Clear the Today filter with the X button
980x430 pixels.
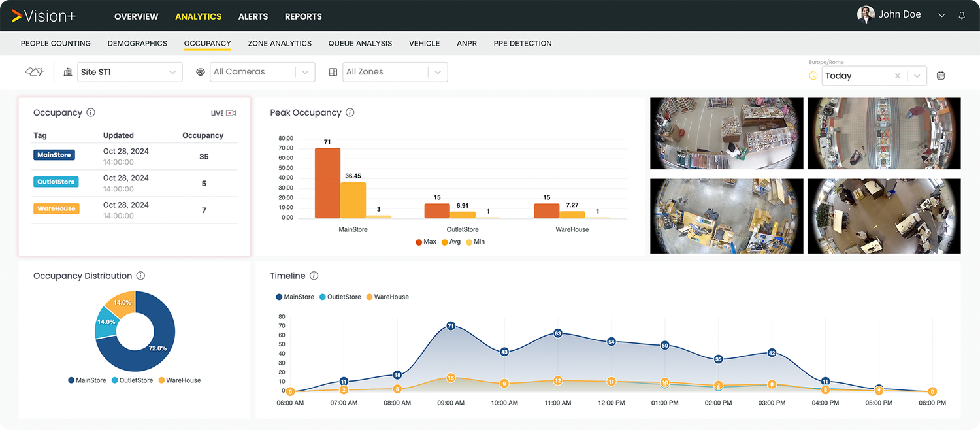(x=898, y=76)
